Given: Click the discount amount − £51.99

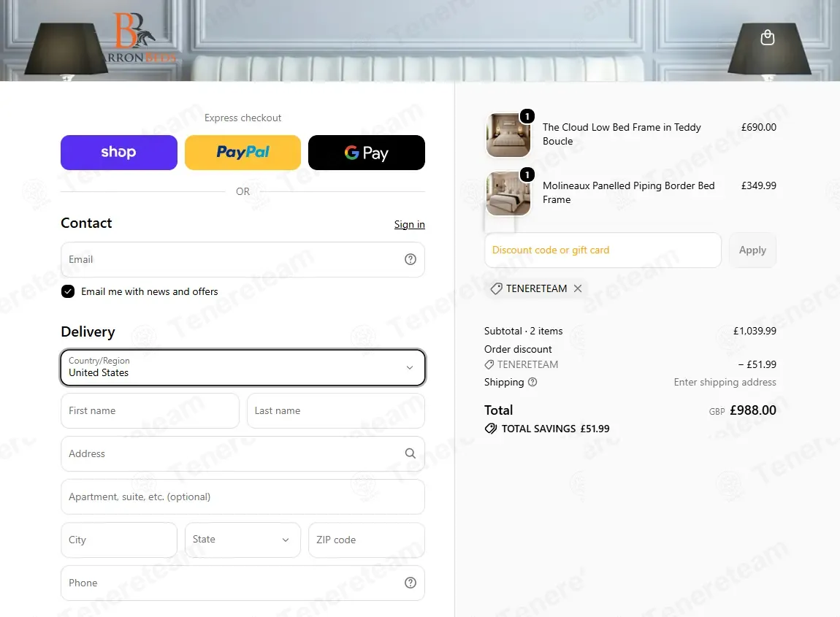Looking at the screenshot, I should tap(757, 364).
